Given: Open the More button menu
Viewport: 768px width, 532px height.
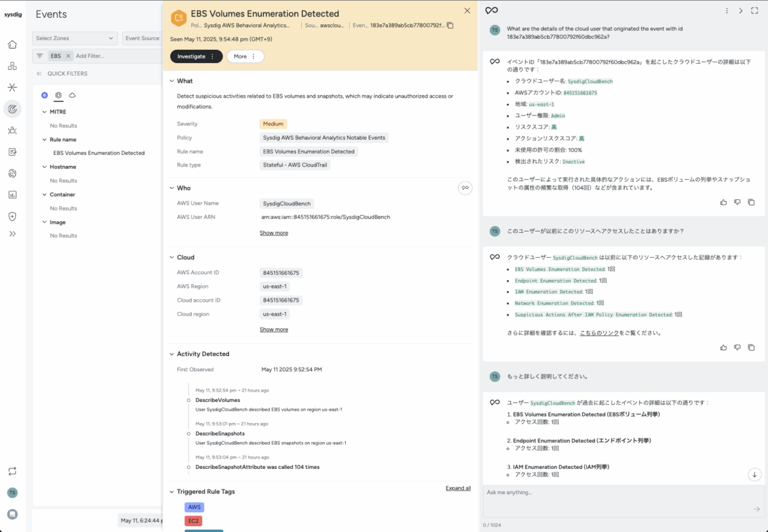Looking at the screenshot, I should pos(245,56).
